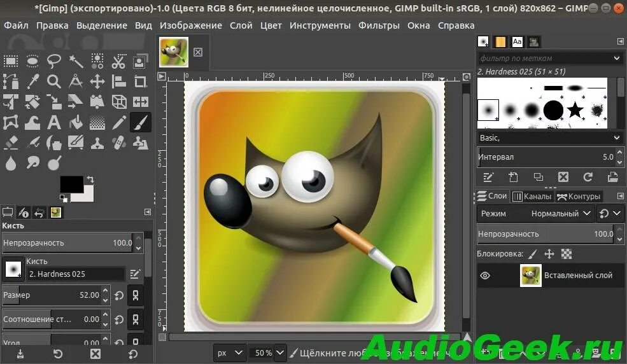This screenshot has height=364, width=627.
Task: Toggle visibility of Вставленный слой layer
Action: 485,276
